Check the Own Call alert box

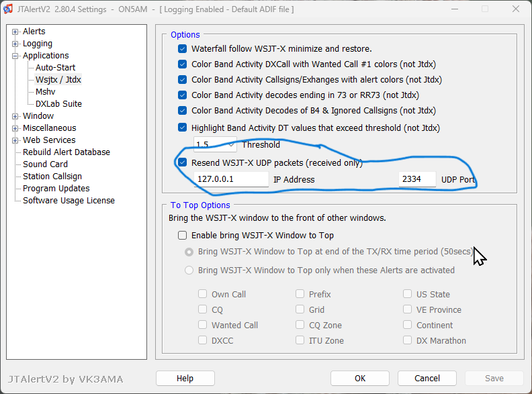203,293
